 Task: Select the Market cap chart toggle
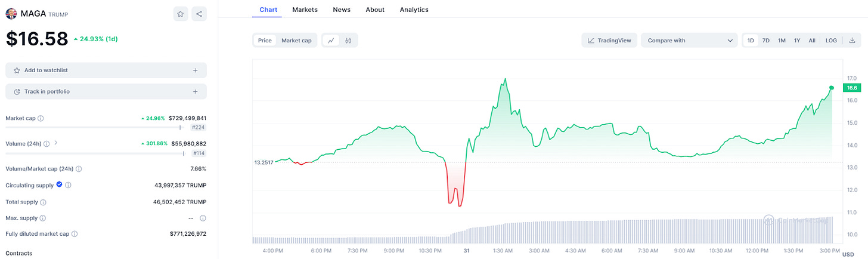[296, 41]
